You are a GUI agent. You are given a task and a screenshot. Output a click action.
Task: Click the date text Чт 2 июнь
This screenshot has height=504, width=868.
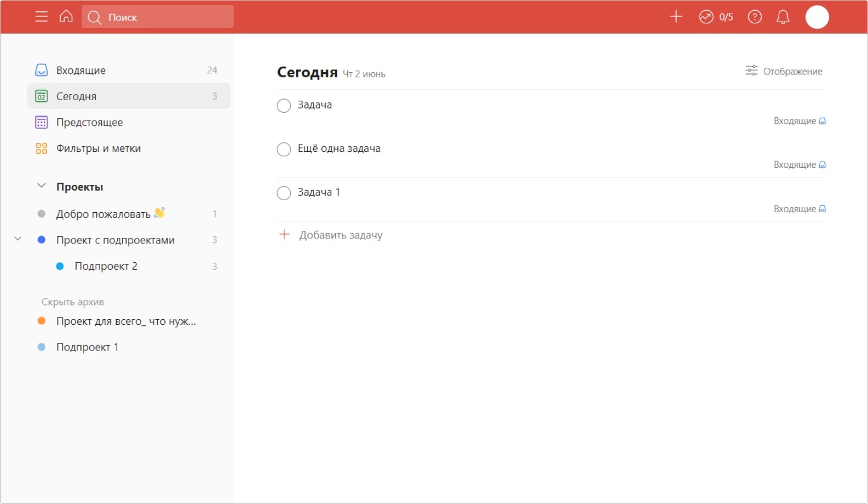click(364, 74)
